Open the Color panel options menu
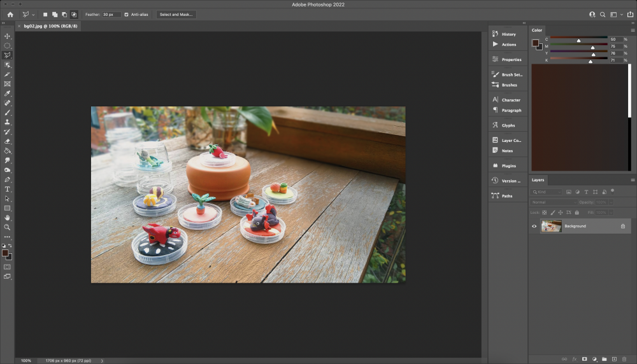The height and width of the screenshot is (364, 637). click(633, 30)
